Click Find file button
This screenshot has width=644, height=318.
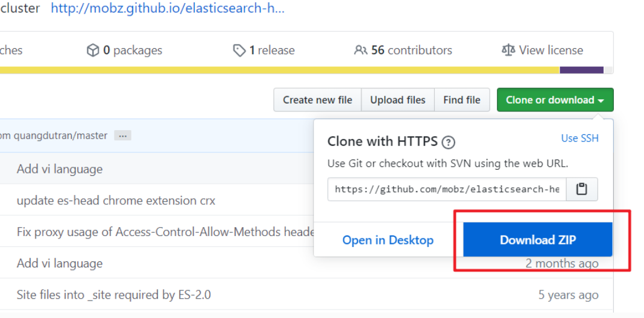(x=462, y=100)
